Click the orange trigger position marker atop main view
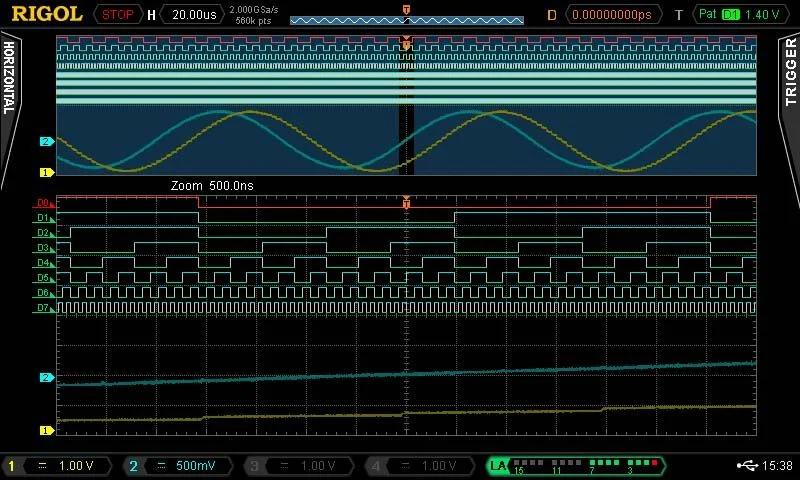This screenshot has width=800, height=480. pos(406,43)
